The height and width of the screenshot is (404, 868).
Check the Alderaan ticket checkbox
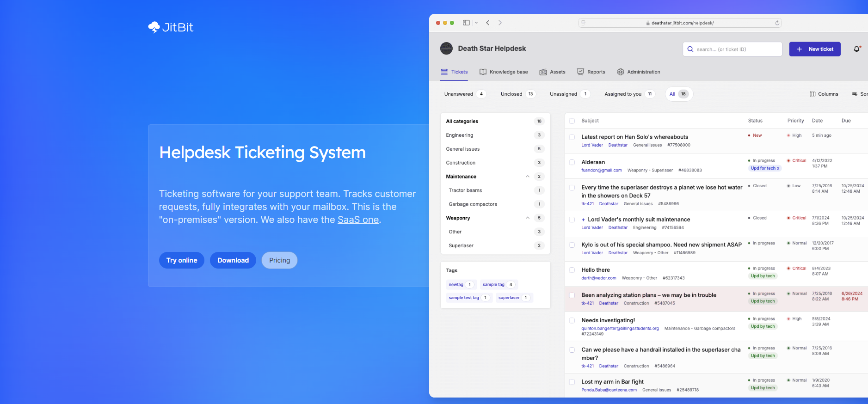[x=572, y=162]
